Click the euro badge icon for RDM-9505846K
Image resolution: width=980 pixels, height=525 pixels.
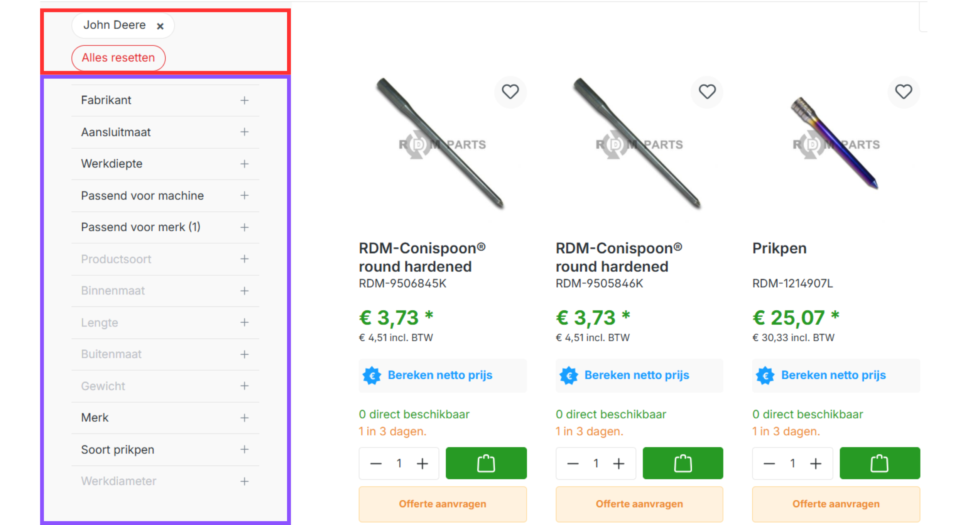569,375
